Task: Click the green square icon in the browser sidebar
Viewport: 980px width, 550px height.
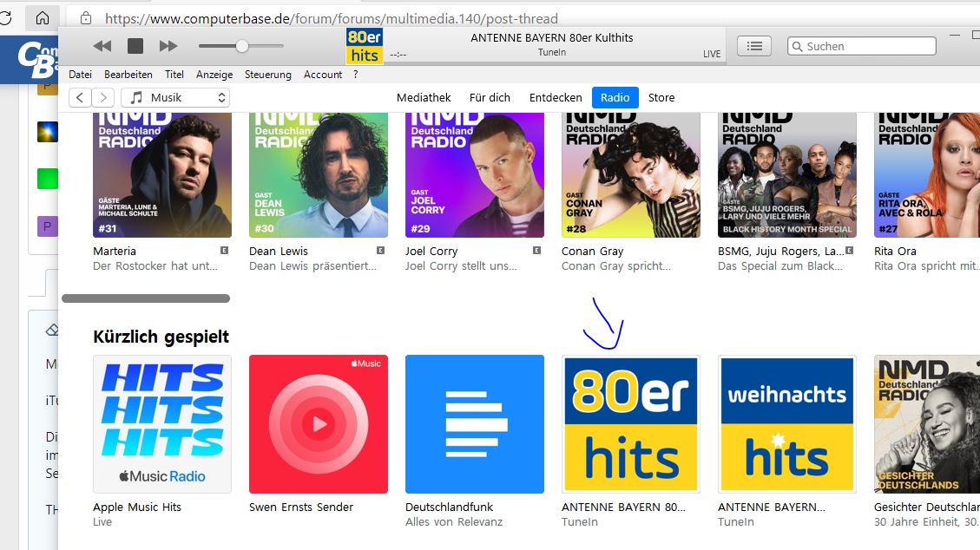Action: point(48,179)
